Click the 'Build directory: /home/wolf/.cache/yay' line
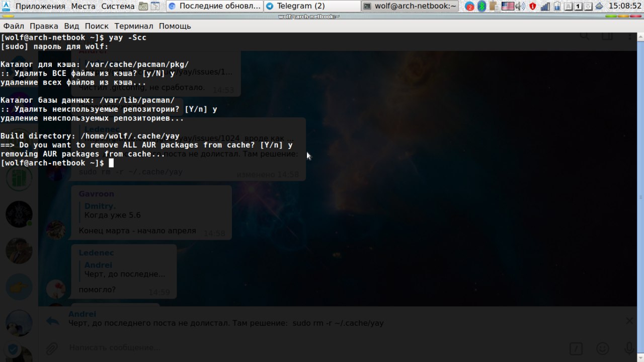 (x=90, y=136)
